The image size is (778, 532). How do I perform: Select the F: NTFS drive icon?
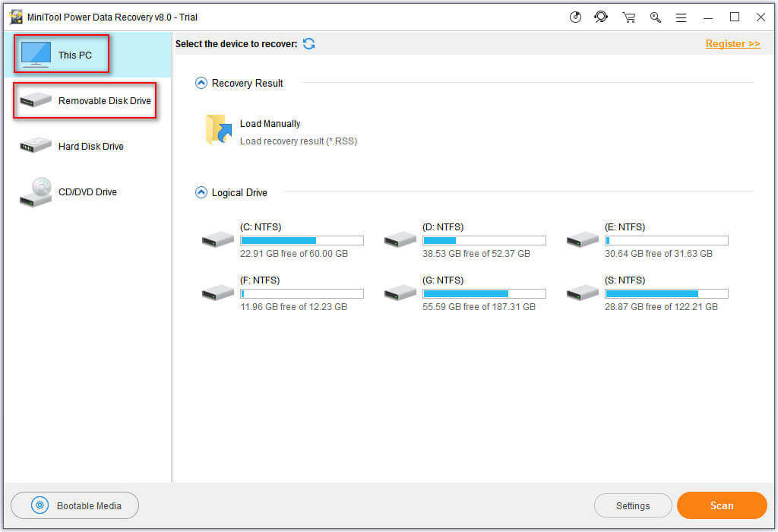(x=218, y=293)
